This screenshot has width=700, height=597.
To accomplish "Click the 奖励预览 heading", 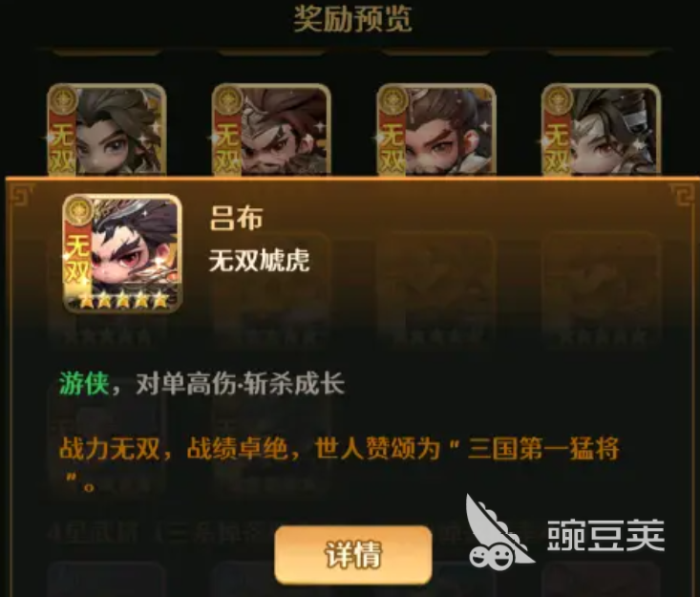I will tap(352, 19).
